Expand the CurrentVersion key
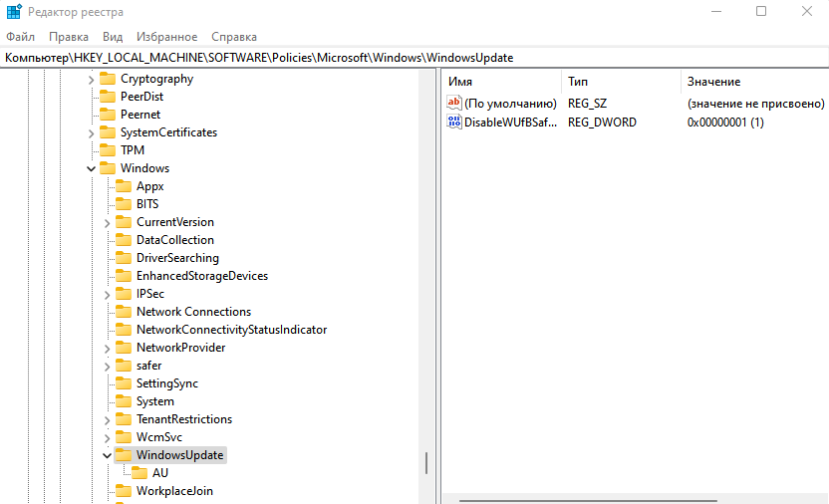829x504 pixels. pyautogui.click(x=108, y=222)
